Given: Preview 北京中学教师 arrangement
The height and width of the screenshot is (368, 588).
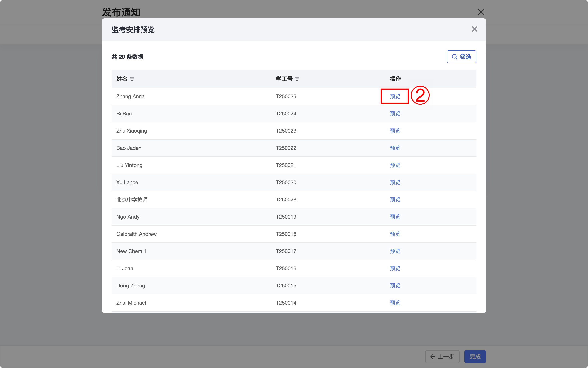Looking at the screenshot, I should point(395,200).
